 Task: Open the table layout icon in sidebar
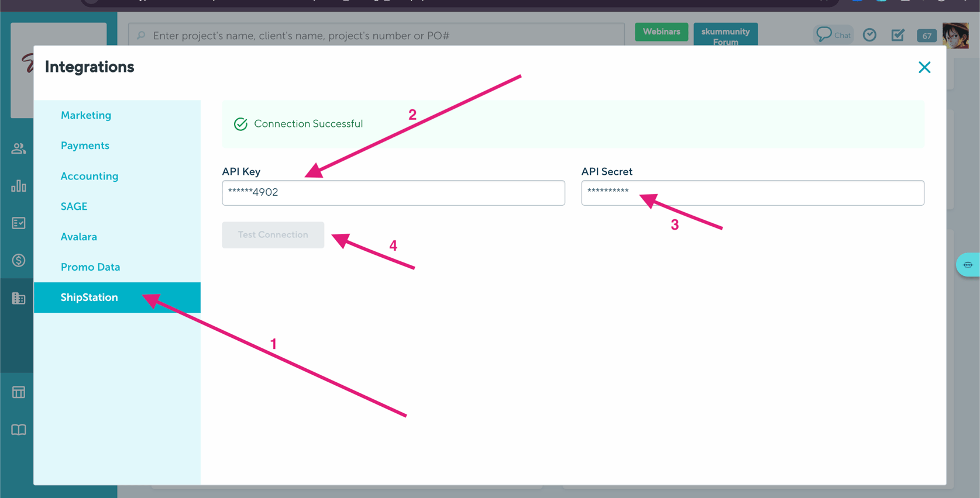pyautogui.click(x=19, y=392)
